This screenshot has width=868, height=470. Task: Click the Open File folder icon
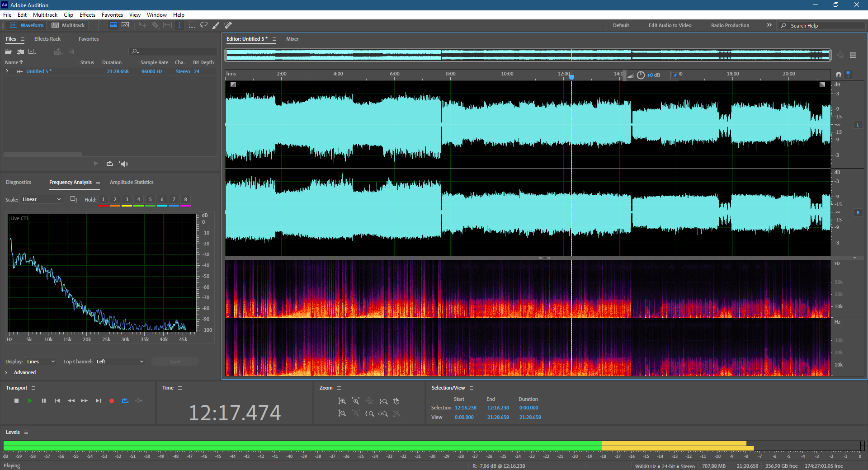[9, 52]
